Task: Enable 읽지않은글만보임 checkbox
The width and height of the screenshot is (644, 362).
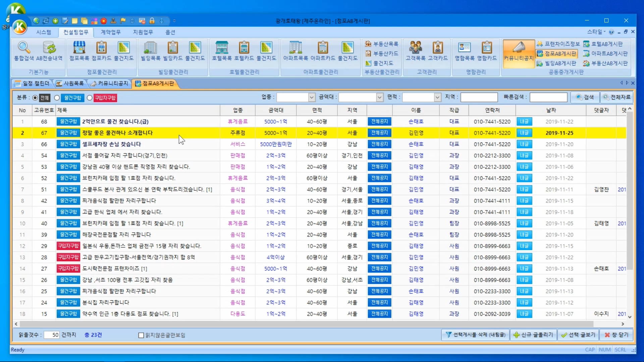Action: pyautogui.click(x=141, y=335)
